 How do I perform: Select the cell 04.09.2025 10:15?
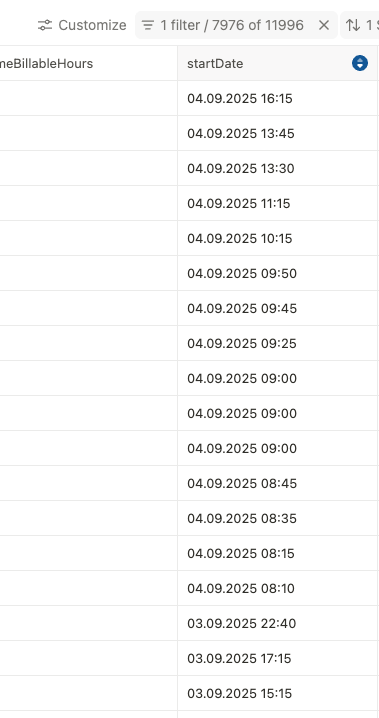277,239
